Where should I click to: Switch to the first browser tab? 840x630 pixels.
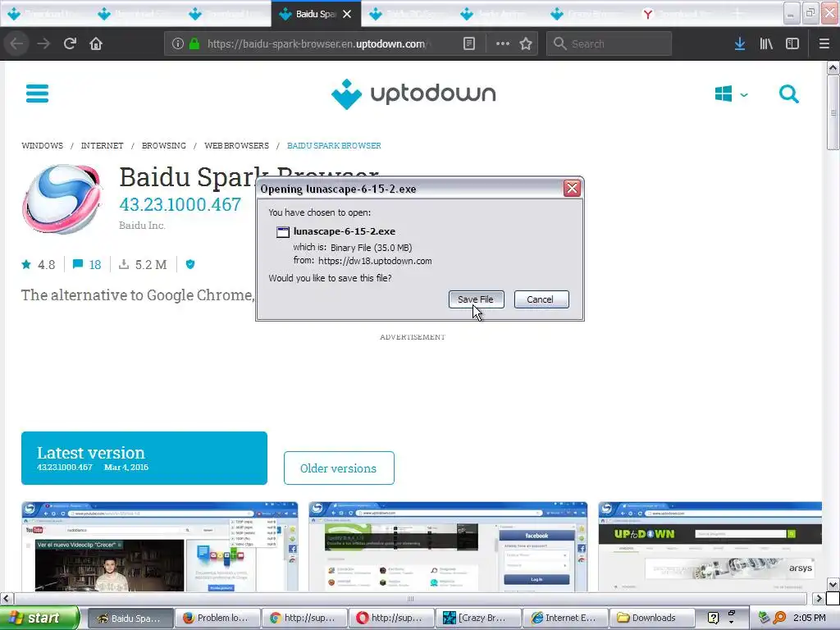pyautogui.click(x=44, y=14)
